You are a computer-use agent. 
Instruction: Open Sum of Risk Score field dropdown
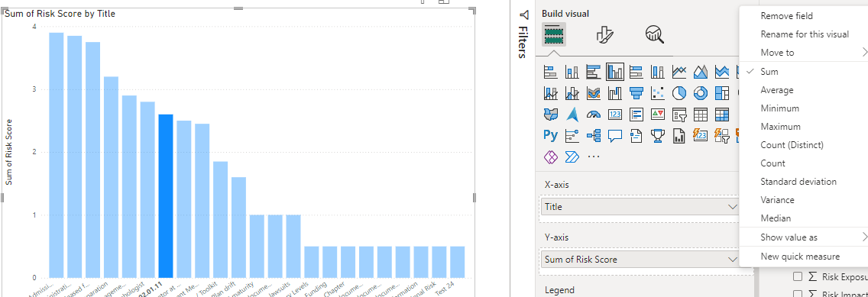click(732, 260)
